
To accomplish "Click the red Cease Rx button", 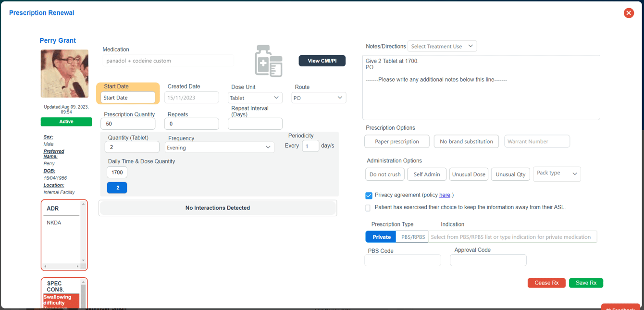I will click(x=546, y=283).
